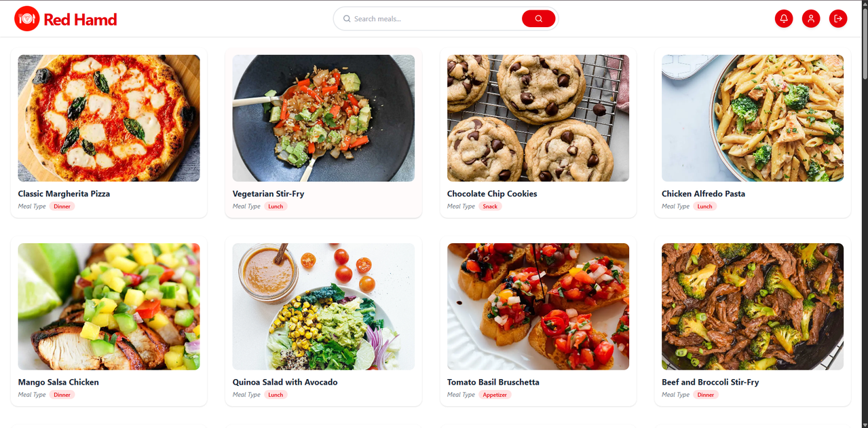Screen dimensions: 868x428
Task: Click the logout icon button
Action: (838, 19)
